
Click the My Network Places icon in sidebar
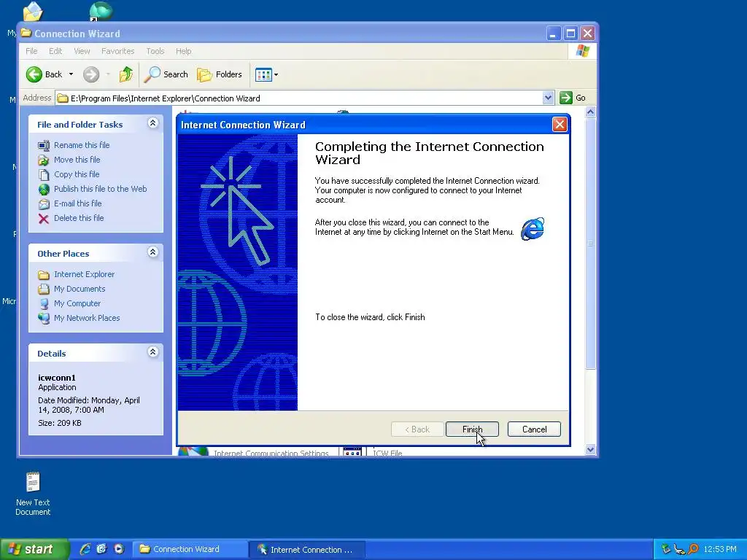click(x=44, y=318)
